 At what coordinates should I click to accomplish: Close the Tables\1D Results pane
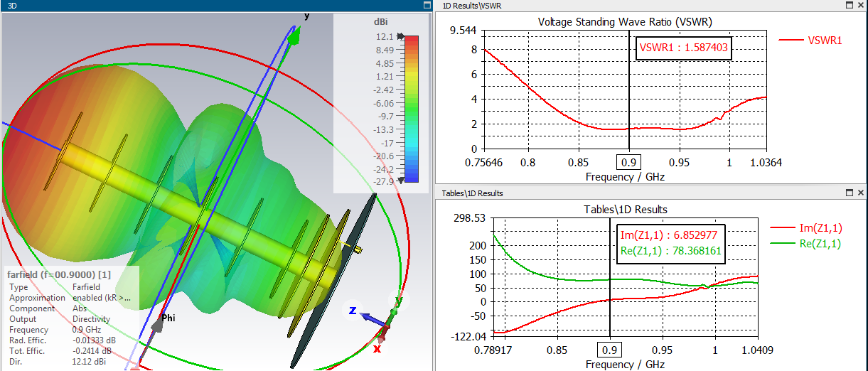pos(861,193)
